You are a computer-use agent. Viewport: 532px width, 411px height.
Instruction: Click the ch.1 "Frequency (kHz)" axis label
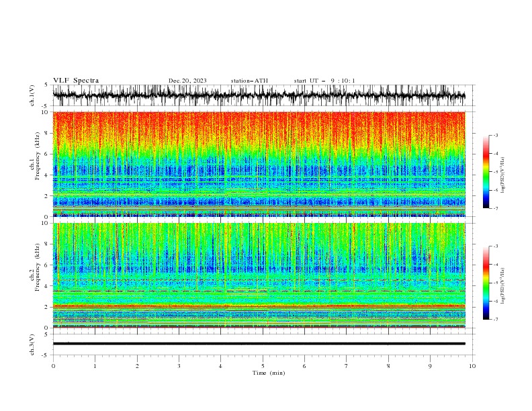click(38, 156)
